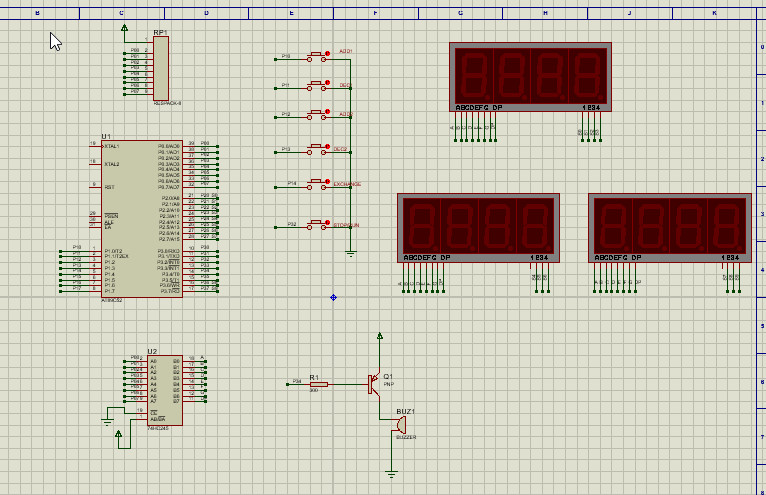Click the U1 reference label
This screenshot has height=495, width=766.
[x=106, y=136]
